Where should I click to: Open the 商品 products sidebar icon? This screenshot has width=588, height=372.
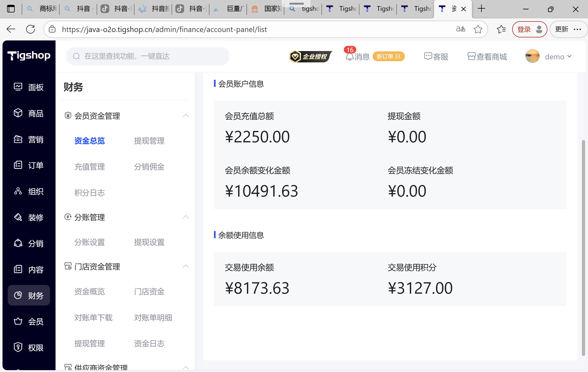coord(18,113)
